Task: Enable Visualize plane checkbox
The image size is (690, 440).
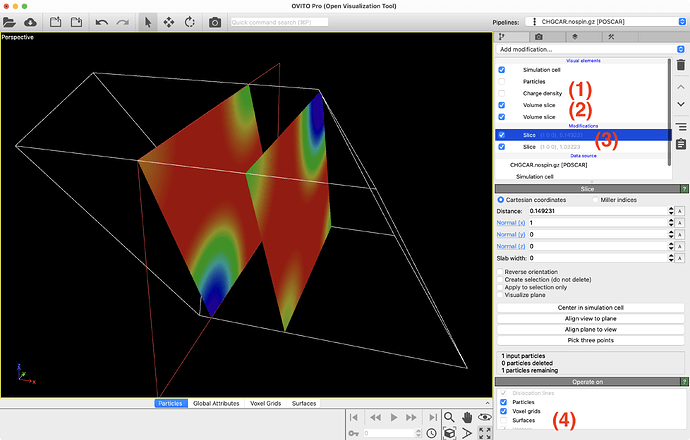Action: point(500,295)
